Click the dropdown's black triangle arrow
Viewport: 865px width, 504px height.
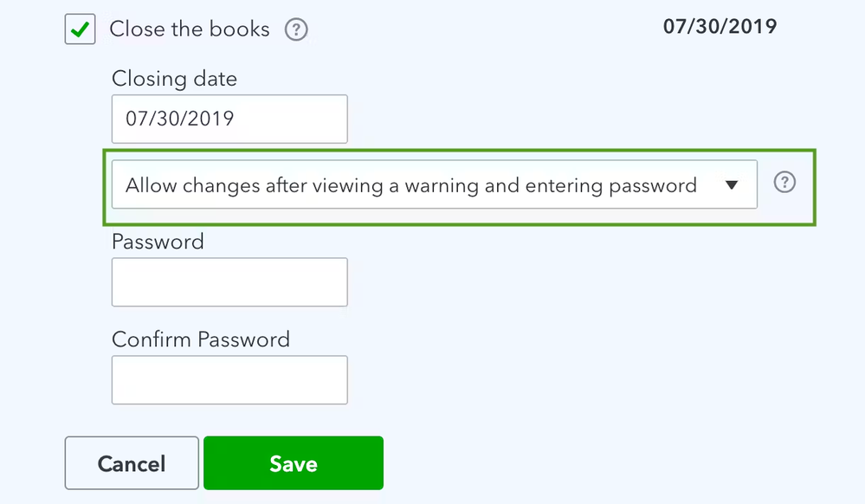(x=732, y=184)
